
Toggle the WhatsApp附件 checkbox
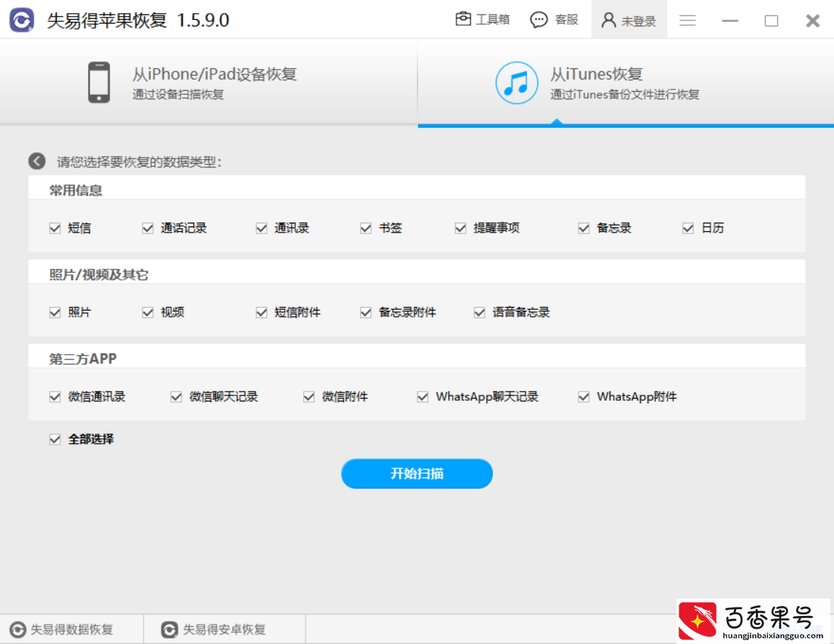[584, 396]
